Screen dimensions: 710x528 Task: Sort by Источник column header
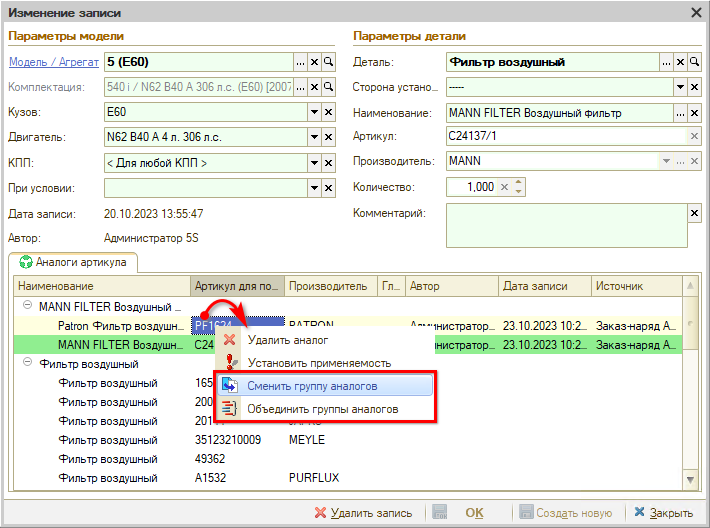(x=637, y=286)
